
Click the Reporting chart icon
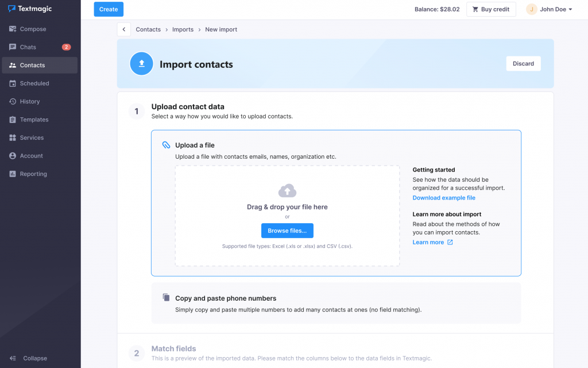click(13, 174)
